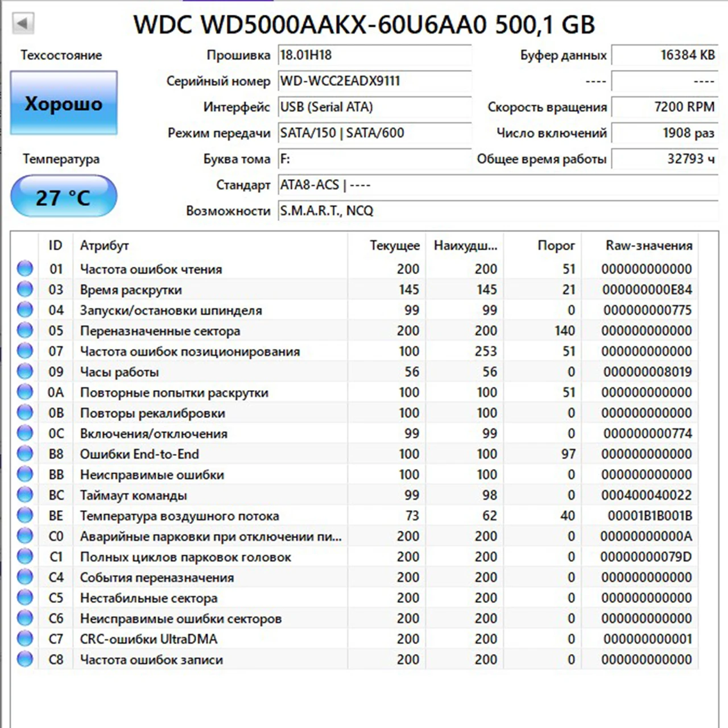Click the status icon for Время раскрутки
The height and width of the screenshot is (728, 728).
point(25,289)
